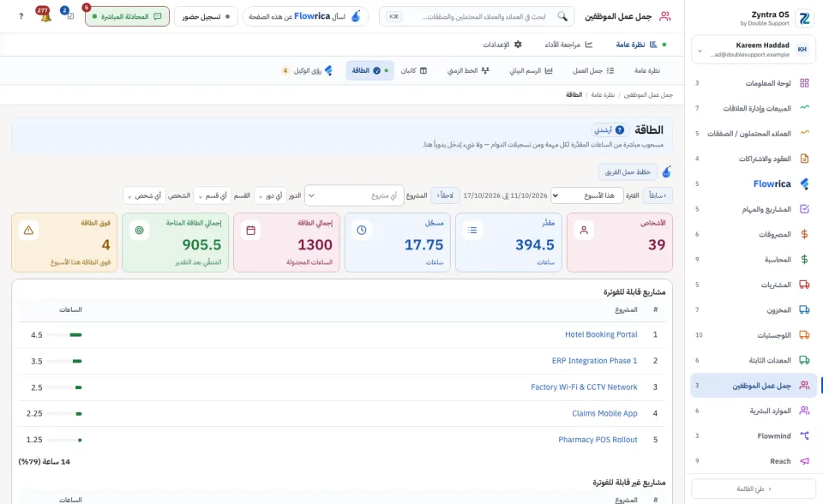Screen dimensions: 823x504
Task: Click the help question mark icon
Action: point(21,16)
